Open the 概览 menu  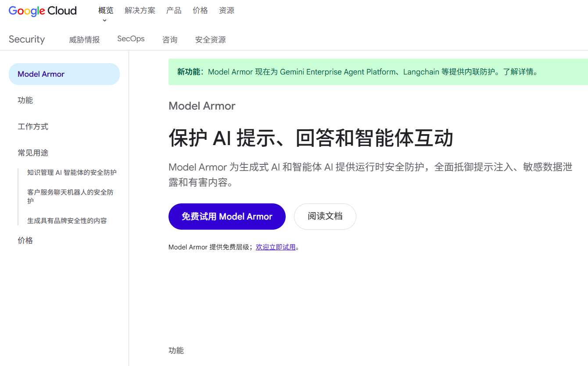tap(106, 11)
